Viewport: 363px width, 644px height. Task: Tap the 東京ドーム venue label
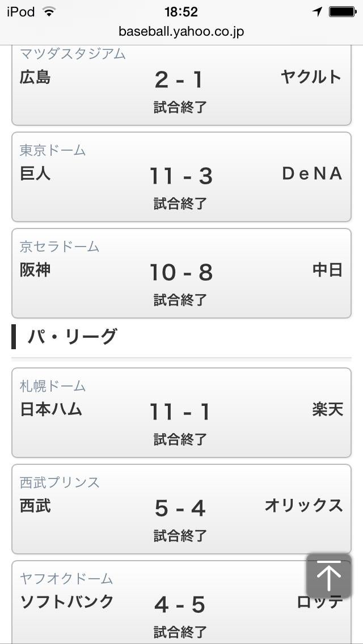pyautogui.click(x=53, y=150)
